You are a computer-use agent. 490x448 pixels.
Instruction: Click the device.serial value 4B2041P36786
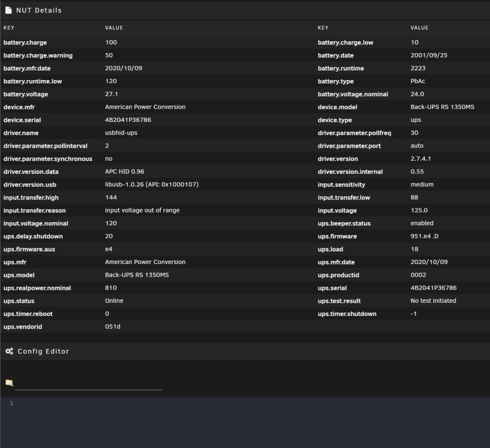click(x=128, y=119)
